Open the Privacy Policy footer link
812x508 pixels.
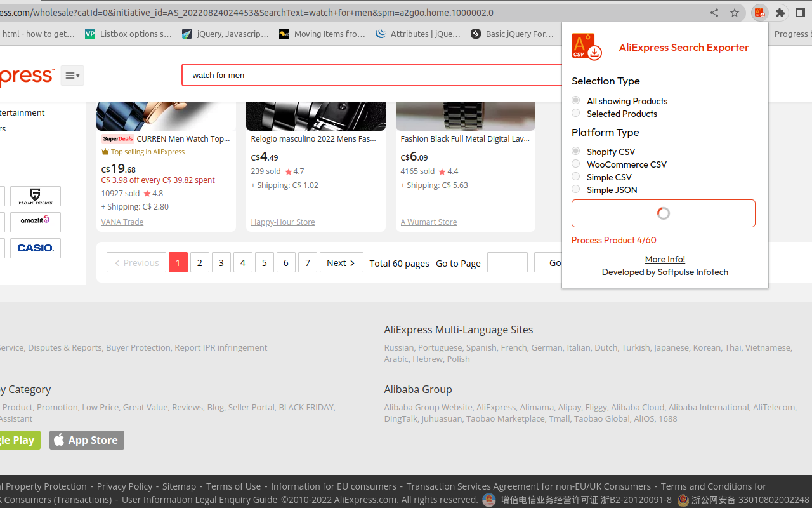point(124,486)
